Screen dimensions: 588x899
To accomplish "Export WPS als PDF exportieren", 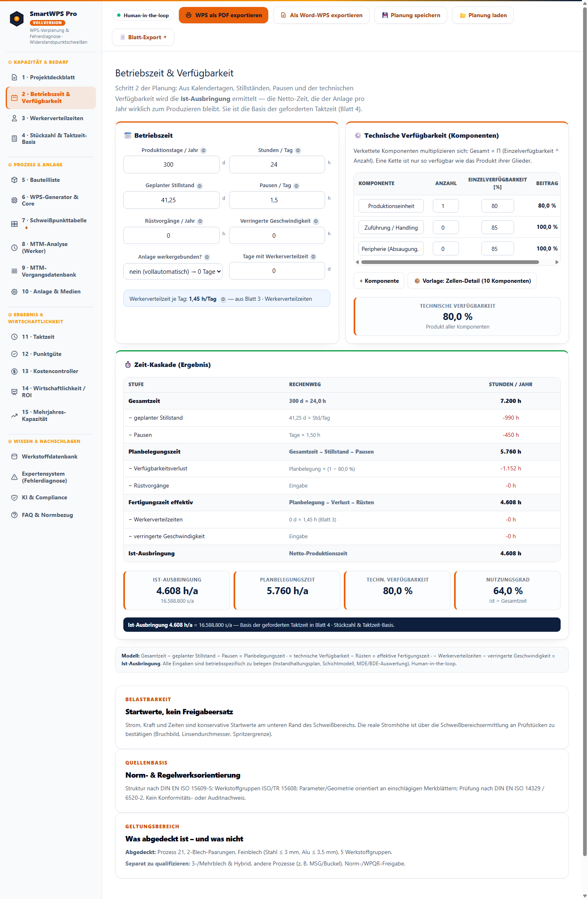I will click(x=224, y=15).
